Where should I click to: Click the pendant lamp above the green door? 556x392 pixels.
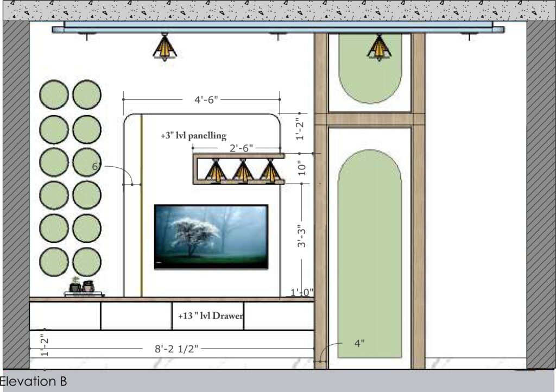[x=379, y=47]
